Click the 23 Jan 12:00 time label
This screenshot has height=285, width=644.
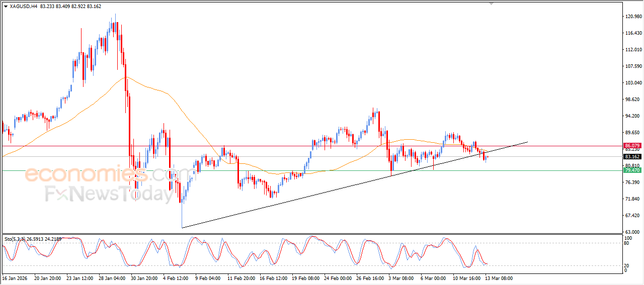click(x=79, y=277)
